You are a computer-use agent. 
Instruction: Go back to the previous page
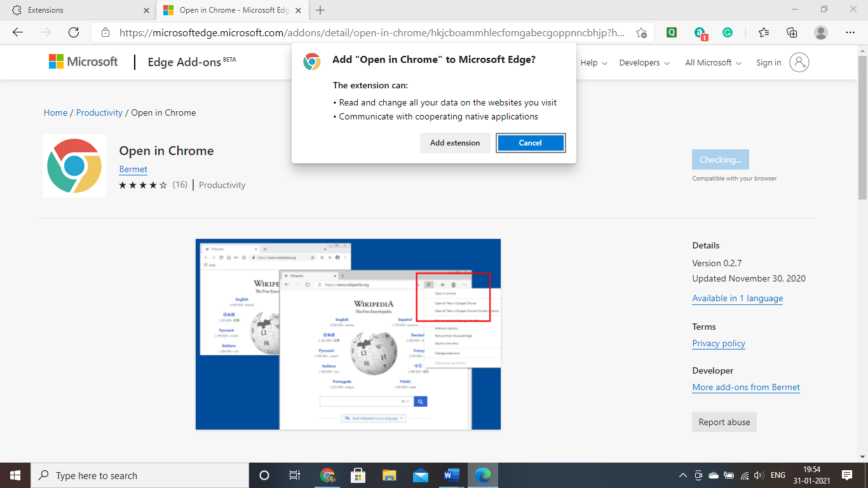click(x=18, y=32)
